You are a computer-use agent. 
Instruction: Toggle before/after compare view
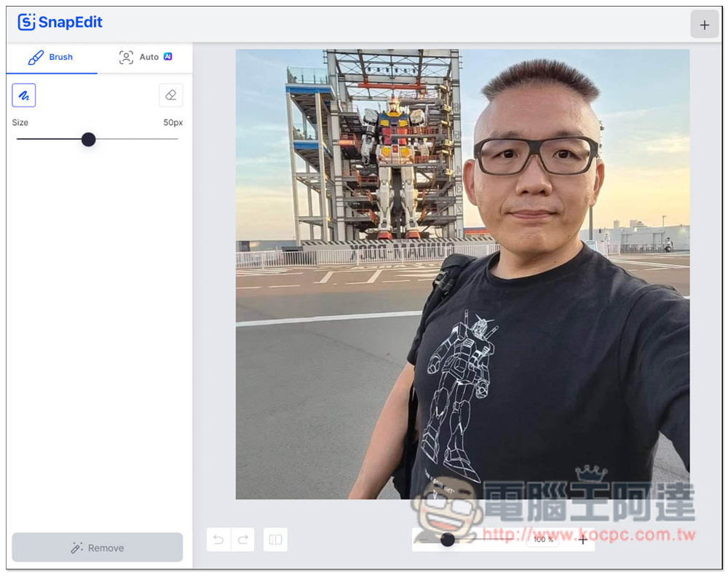275,540
